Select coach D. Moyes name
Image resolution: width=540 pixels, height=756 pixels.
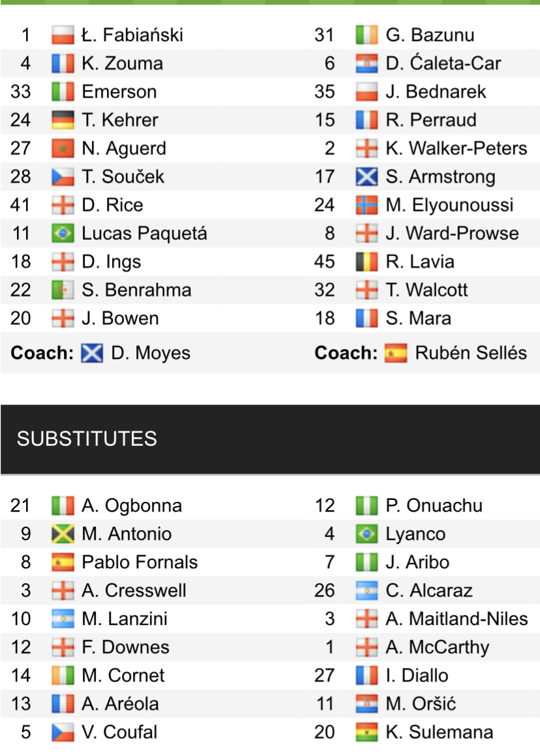tap(151, 353)
